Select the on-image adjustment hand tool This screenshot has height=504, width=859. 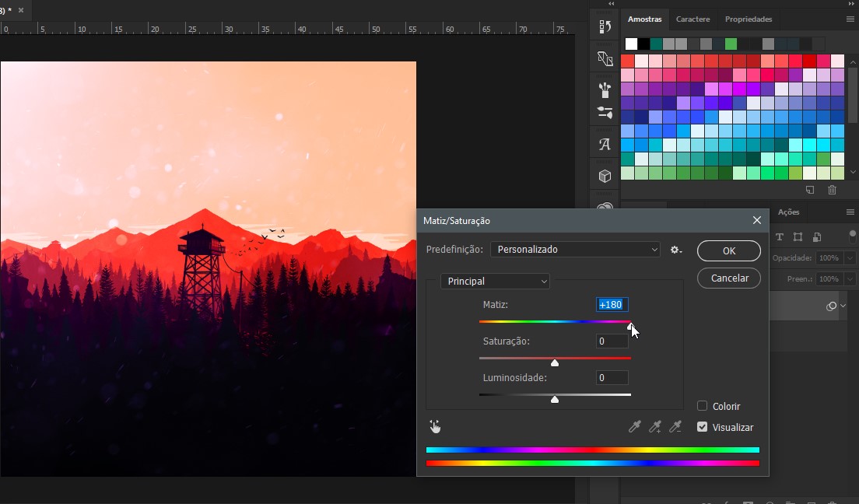(435, 427)
